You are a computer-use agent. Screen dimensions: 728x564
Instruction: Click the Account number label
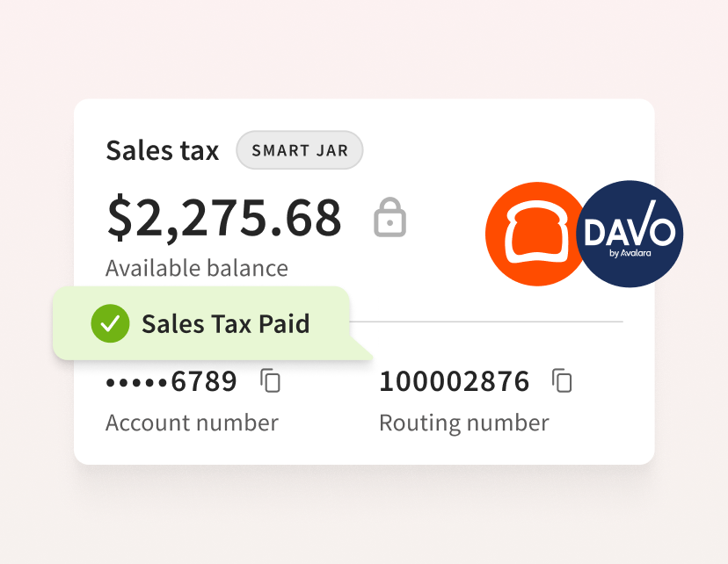click(x=192, y=423)
